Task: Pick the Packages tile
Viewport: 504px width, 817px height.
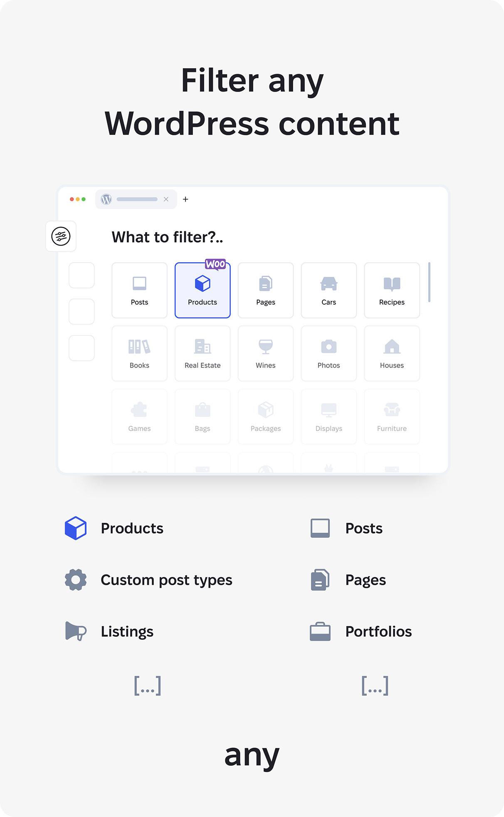Action: click(266, 417)
